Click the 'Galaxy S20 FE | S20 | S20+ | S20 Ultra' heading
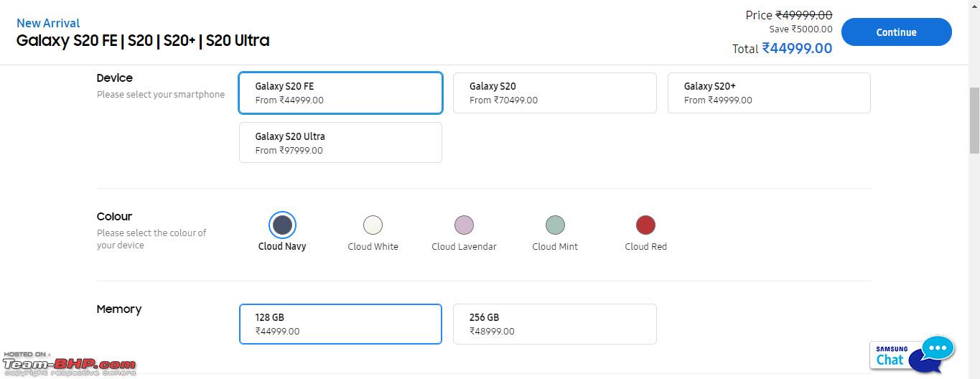The image size is (980, 379). tap(143, 41)
